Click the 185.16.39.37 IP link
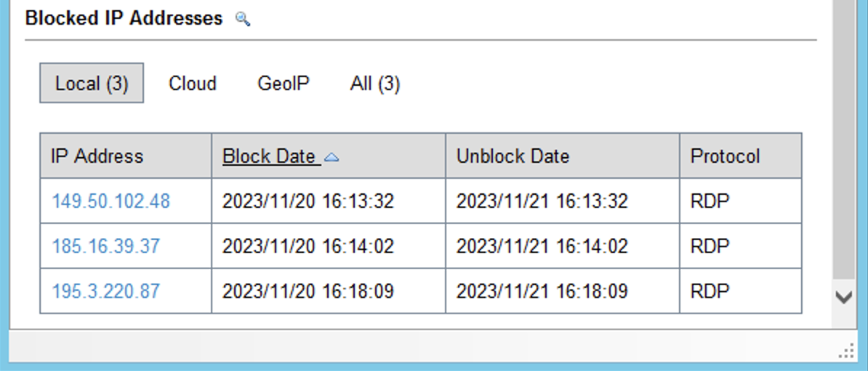This screenshot has width=868, height=371. (105, 247)
